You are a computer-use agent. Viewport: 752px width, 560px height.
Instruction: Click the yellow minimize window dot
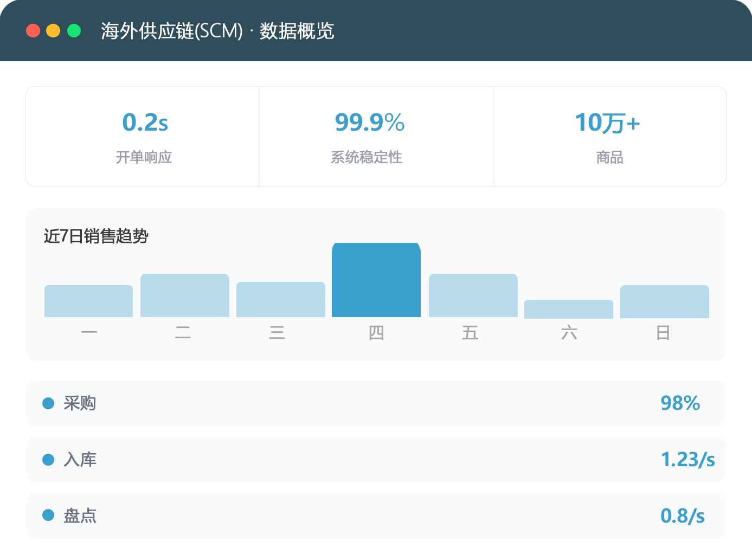tap(53, 31)
